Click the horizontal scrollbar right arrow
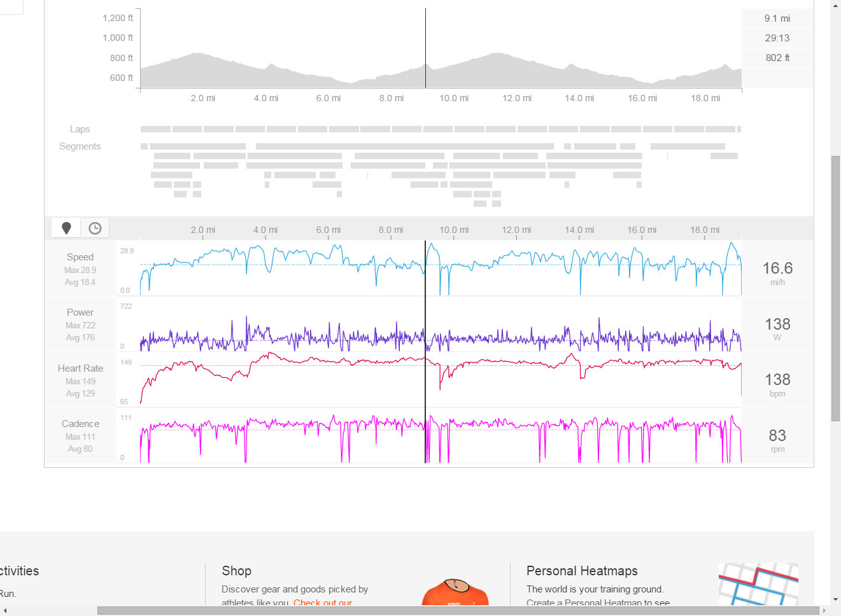The image size is (841, 616). 825,610
